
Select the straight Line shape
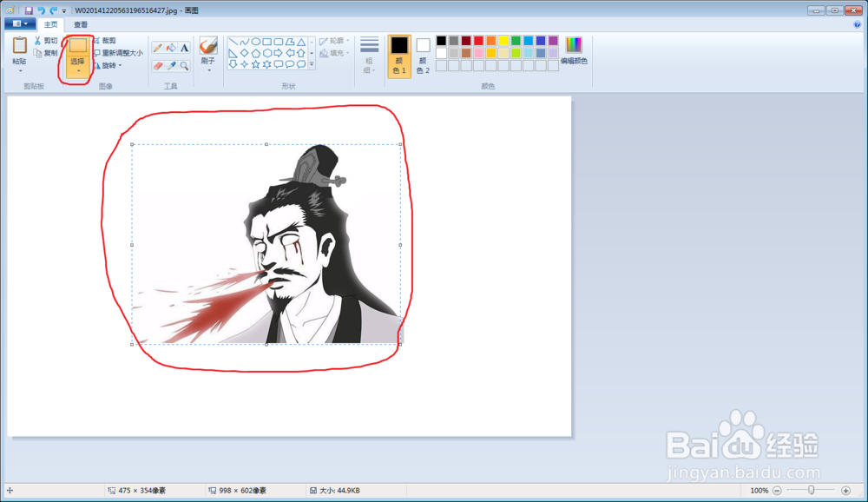click(233, 42)
